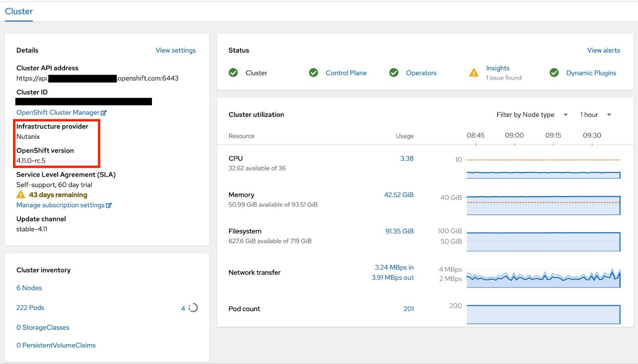Open View alerts in Status card

point(603,50)
